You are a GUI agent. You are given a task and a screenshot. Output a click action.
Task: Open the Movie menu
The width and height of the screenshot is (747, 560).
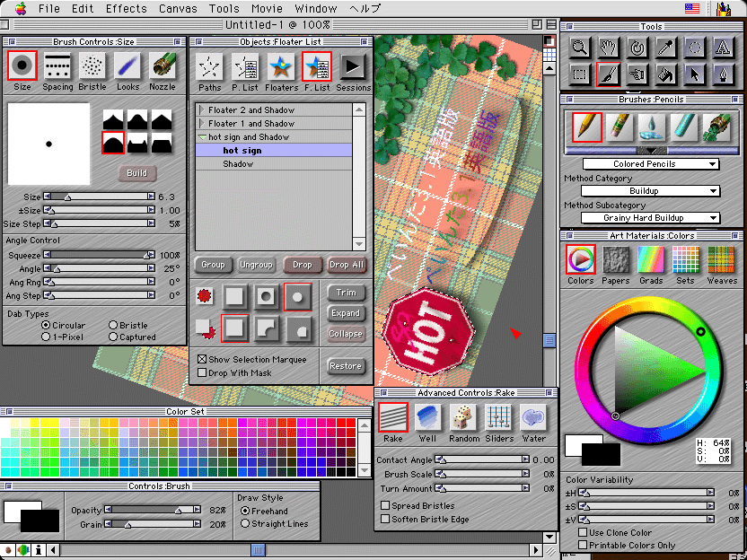coord(267,9)
